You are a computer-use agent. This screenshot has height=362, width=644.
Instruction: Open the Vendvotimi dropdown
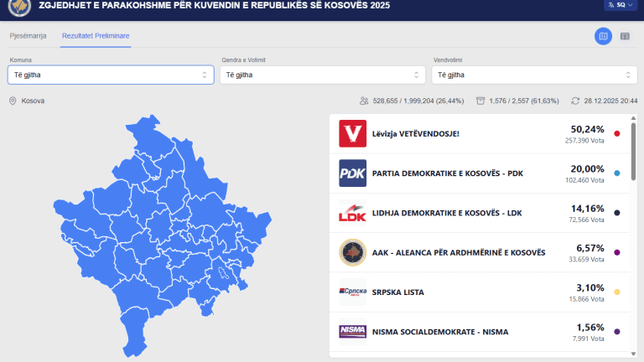[534, 75]
